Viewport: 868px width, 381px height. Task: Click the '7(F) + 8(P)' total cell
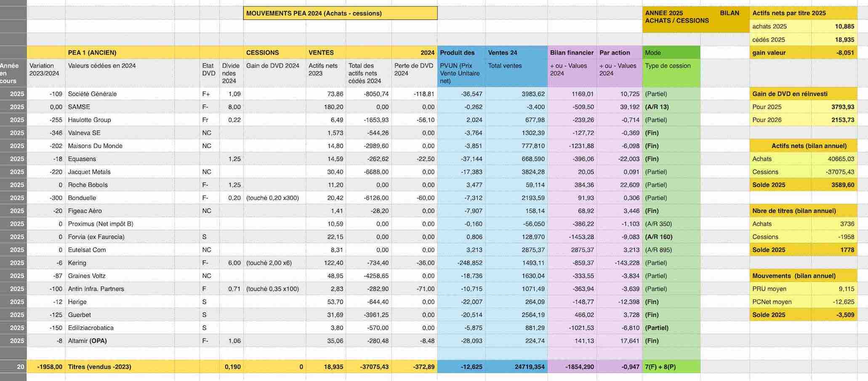pos(671,367)
